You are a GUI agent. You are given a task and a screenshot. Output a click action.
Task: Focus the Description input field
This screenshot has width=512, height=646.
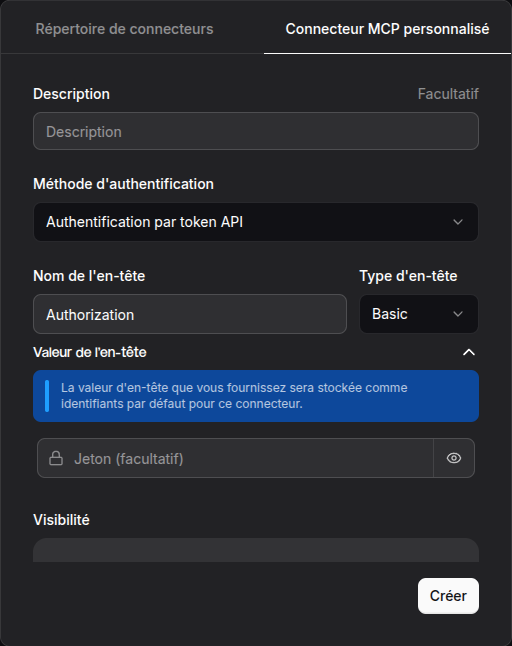point(256,131)
